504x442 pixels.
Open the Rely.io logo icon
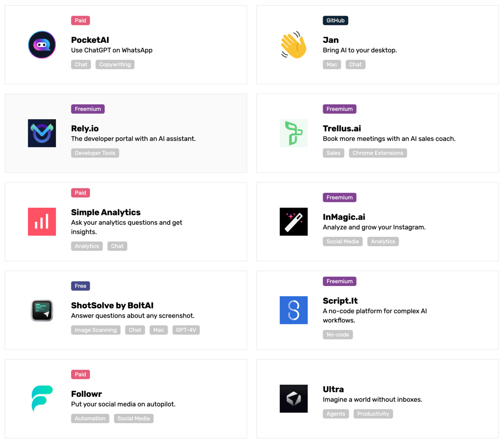click(42, 133)
